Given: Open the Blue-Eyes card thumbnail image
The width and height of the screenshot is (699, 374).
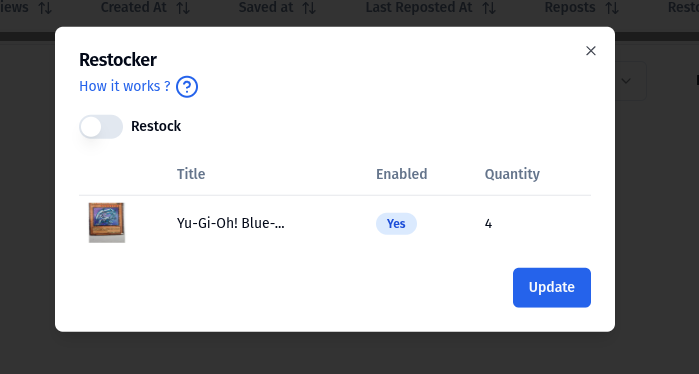Looking at the screenshot, I should pyautogui.click(x=107, y=223).
